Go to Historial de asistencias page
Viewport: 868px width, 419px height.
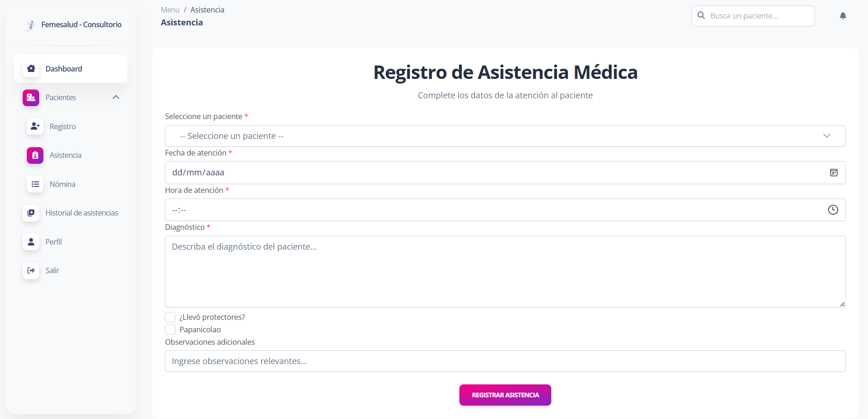82,213
